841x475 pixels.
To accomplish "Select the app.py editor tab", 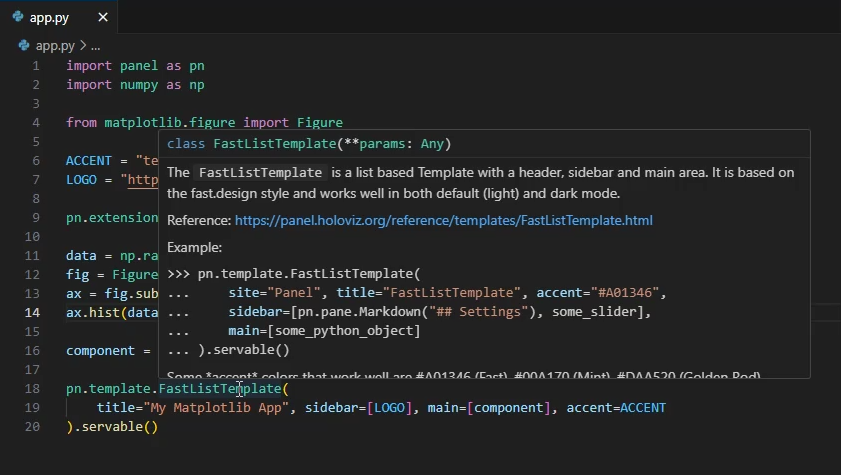I will click(59, 17).
